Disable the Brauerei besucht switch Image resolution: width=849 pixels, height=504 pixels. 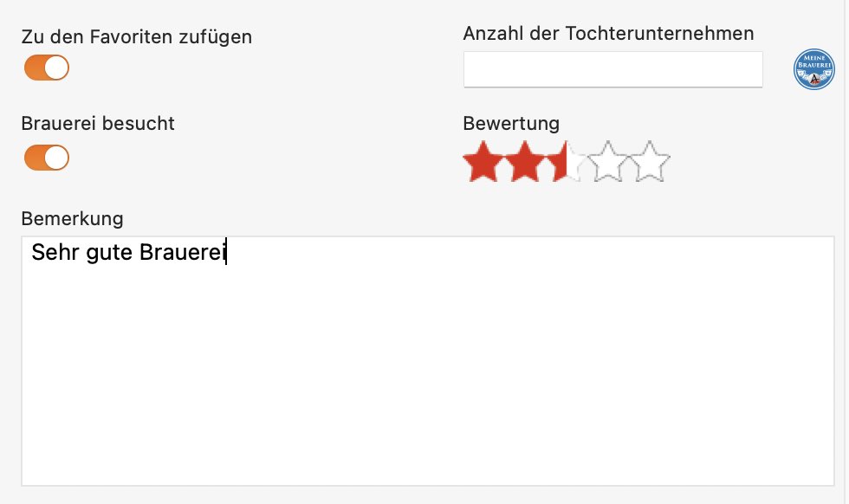click(47, 158)
